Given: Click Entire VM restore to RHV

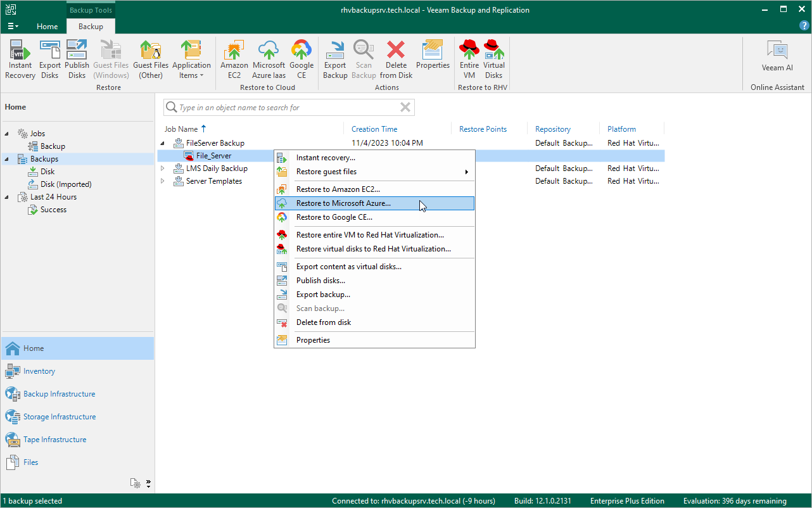Looking at the screenshot, I should pos(469,60).
